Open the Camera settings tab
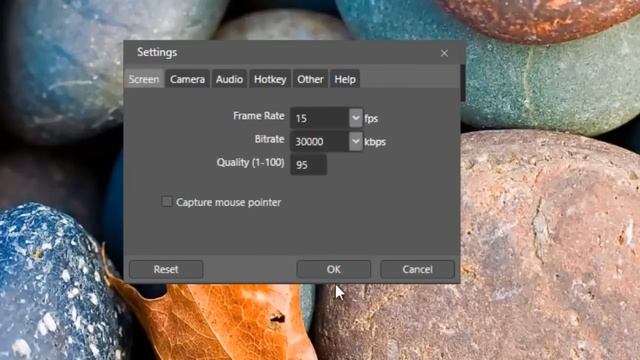640x360 pixels. tap(187, 79)
